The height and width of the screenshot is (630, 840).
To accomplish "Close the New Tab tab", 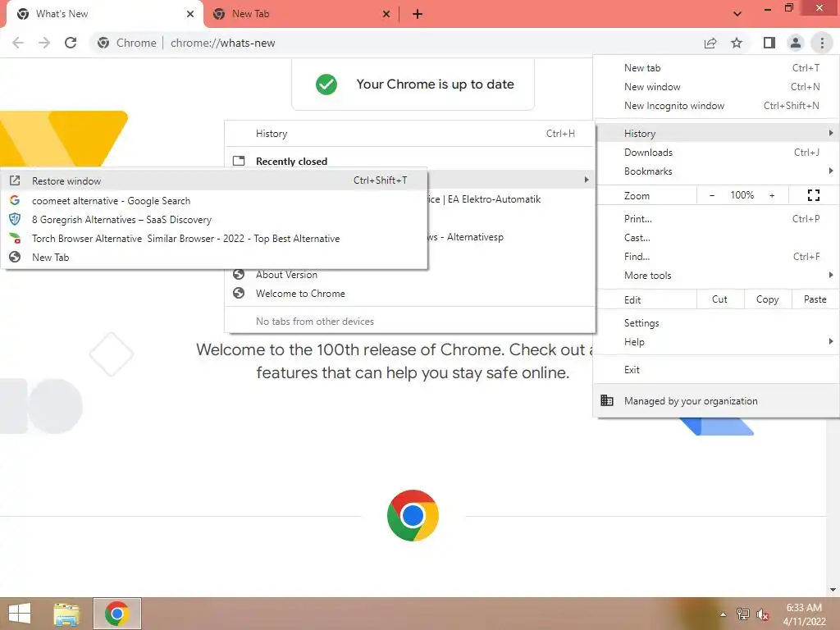I will click(386, 14).
